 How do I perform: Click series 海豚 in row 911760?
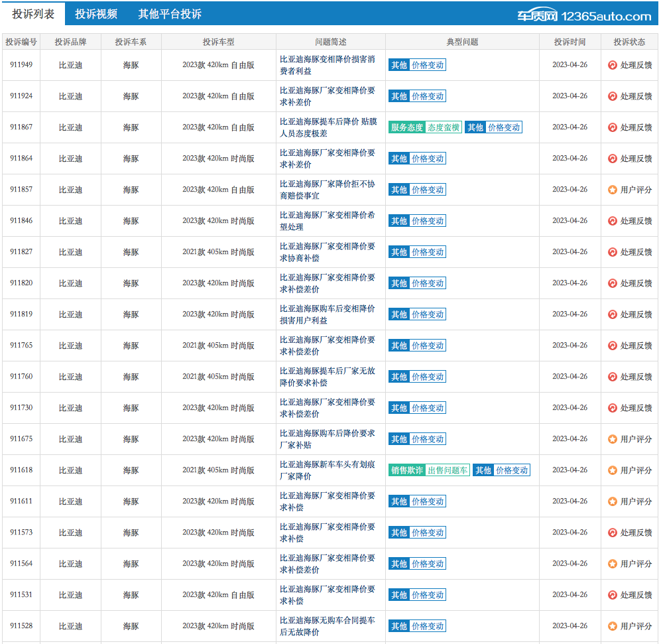point(131,377)
